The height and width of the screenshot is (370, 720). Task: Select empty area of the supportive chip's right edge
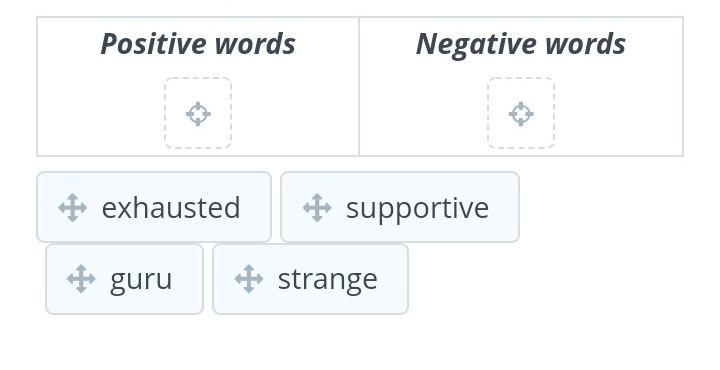tap(504, 207)
